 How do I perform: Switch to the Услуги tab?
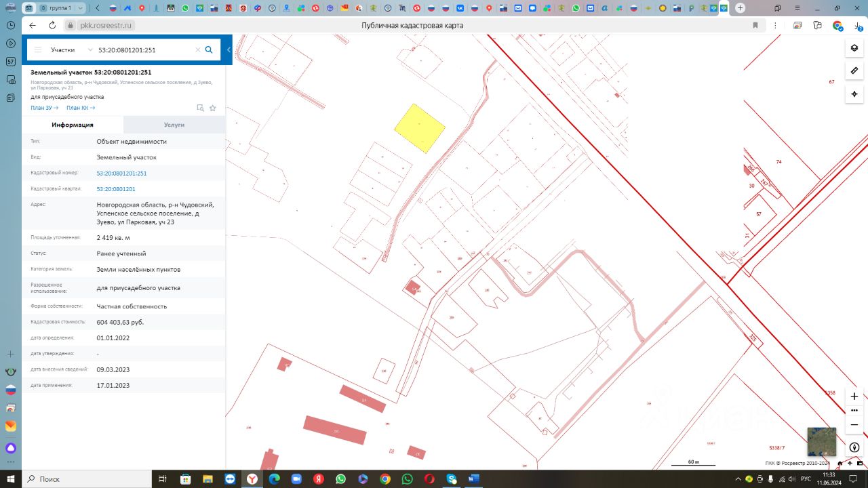click(x=174, y=125)
